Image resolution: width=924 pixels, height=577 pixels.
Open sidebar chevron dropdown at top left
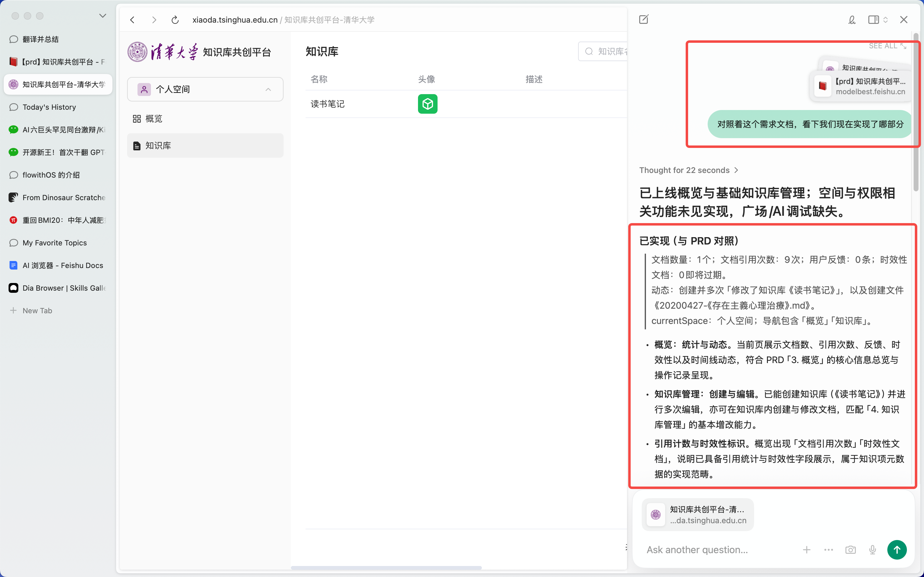coord(103,16)
